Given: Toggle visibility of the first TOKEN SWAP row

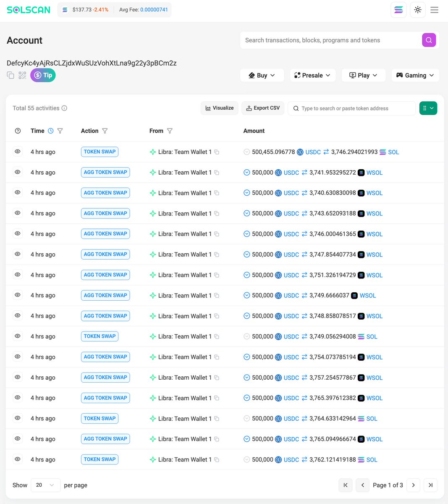Looking at the screenshot, I should [17, 152].
